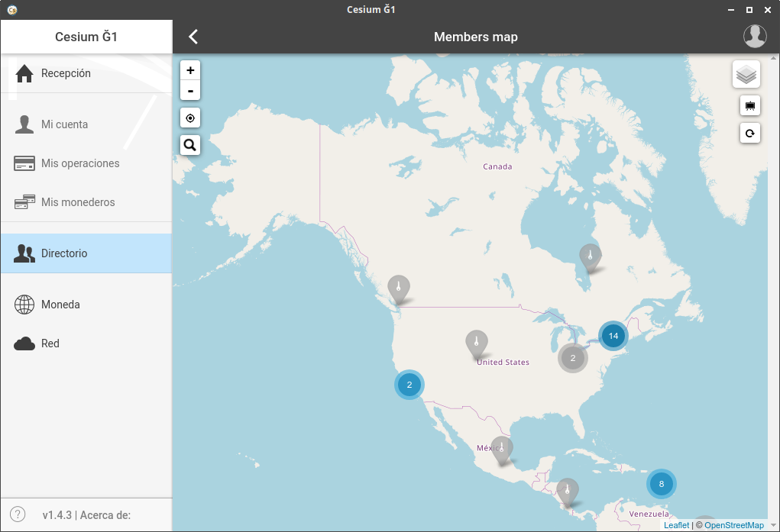Go to Mis operaciones
The width and height of the screenshot is (780, 532).
pos(86,163)
